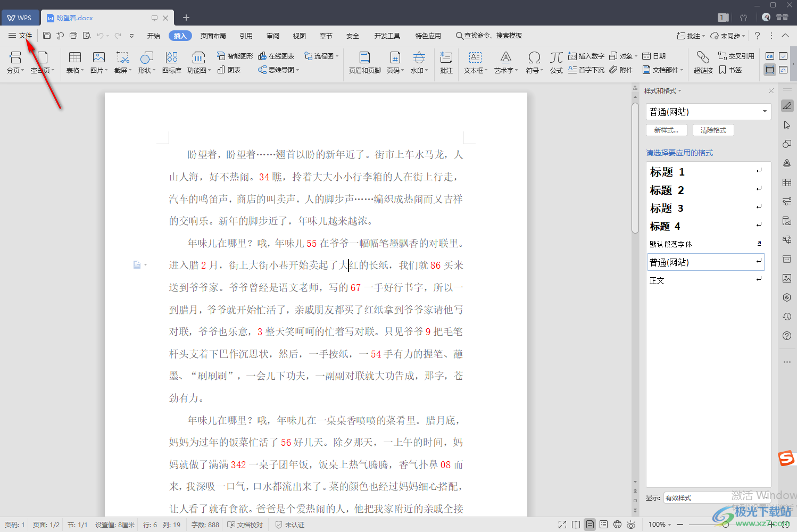Viewport: 797px width, 532px height.
Task: Undo the last action
Action: point(100,36)
